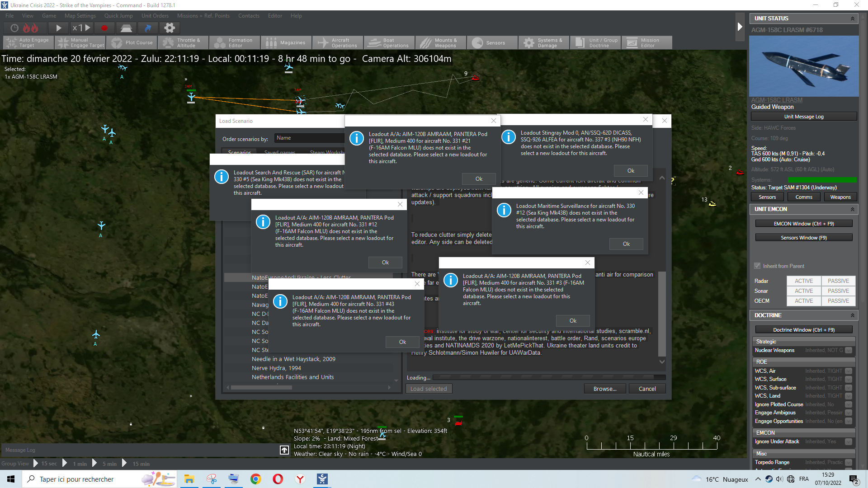Image resolution: width=868 pixels, height=488 pixels.
Task: Start the simulation with the play button
Action: (x=58, y=28)
